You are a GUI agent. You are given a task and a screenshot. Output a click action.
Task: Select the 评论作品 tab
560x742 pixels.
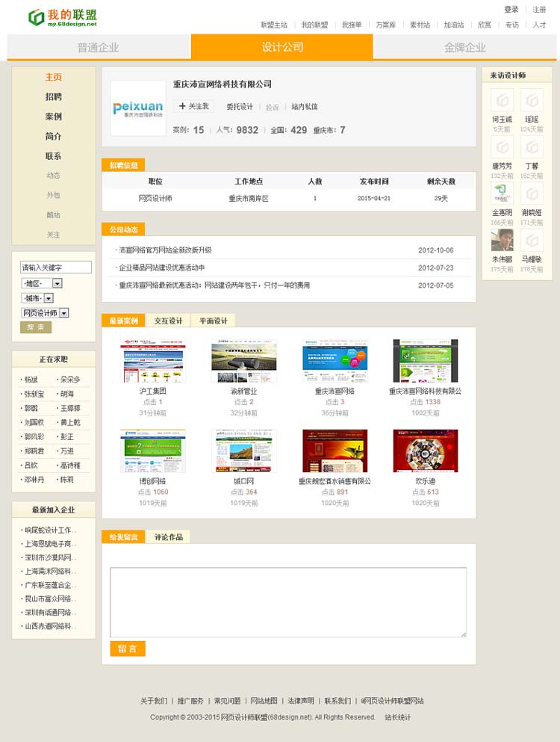(x=167, y=537)
